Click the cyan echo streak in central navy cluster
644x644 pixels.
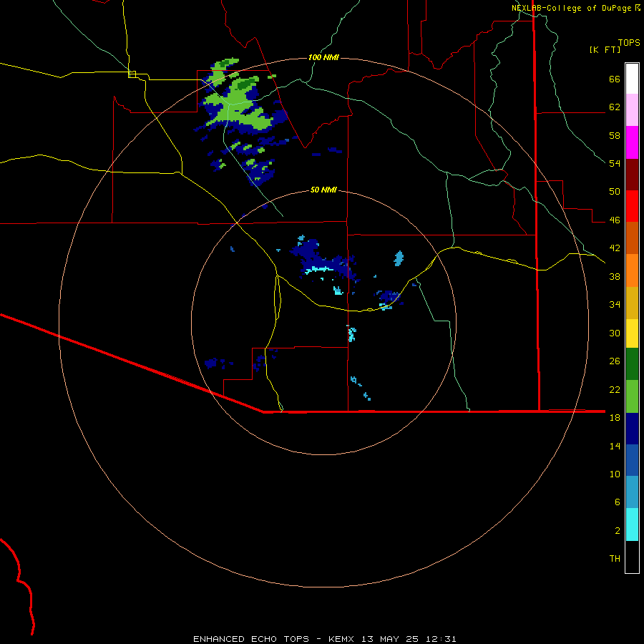[x=318, y=270]
